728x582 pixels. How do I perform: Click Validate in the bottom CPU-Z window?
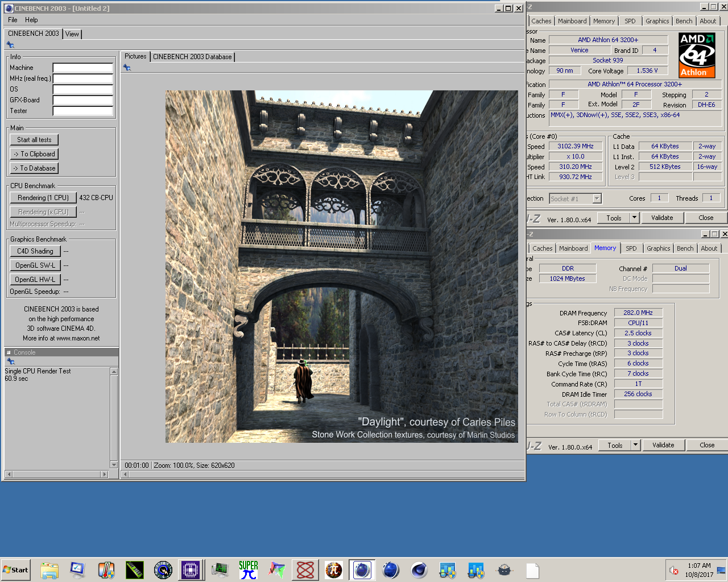(x=663, y=445)
